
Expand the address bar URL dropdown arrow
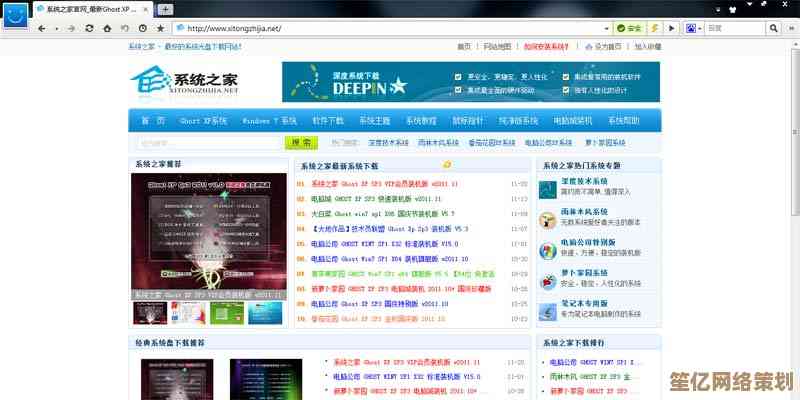coord(606,29)
